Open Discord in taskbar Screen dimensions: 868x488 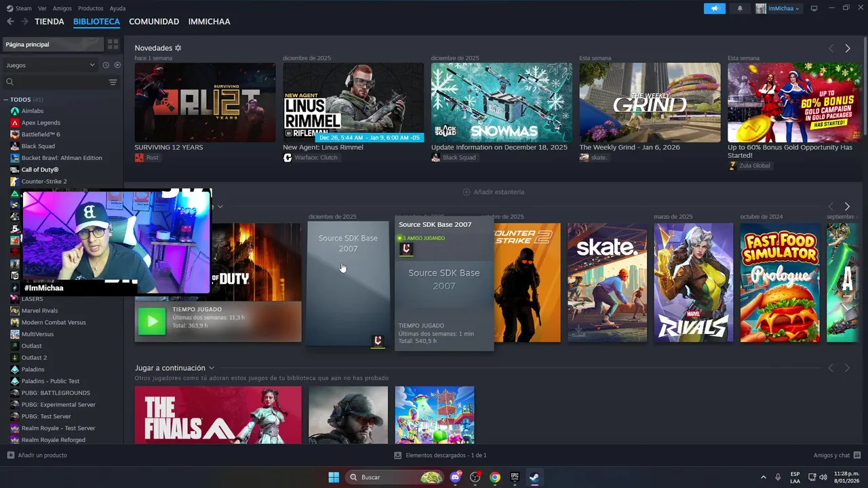tap(456, 477)
